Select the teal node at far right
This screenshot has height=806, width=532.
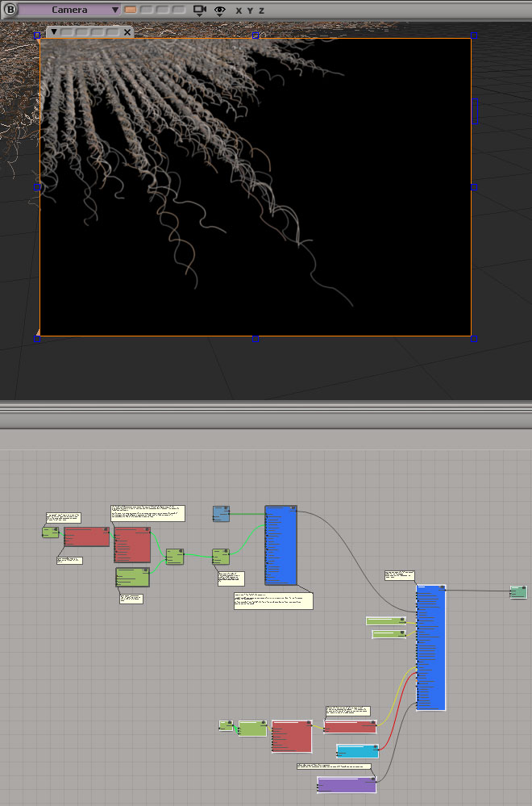click(517, 592)
